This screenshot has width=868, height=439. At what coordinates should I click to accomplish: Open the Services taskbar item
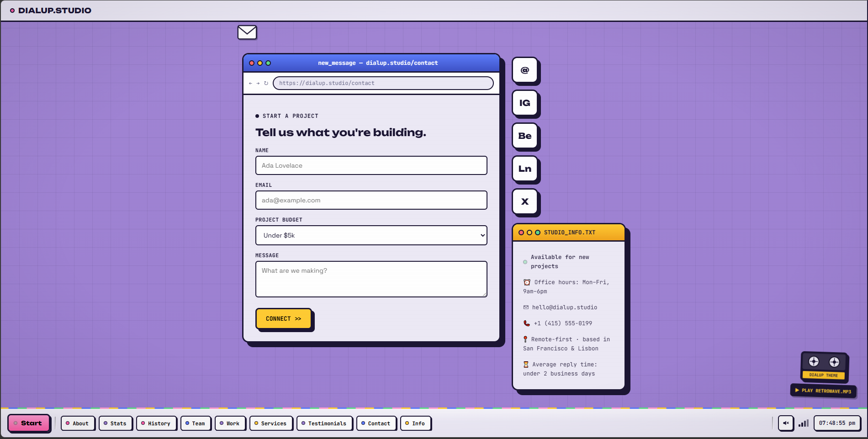[271, 423]
